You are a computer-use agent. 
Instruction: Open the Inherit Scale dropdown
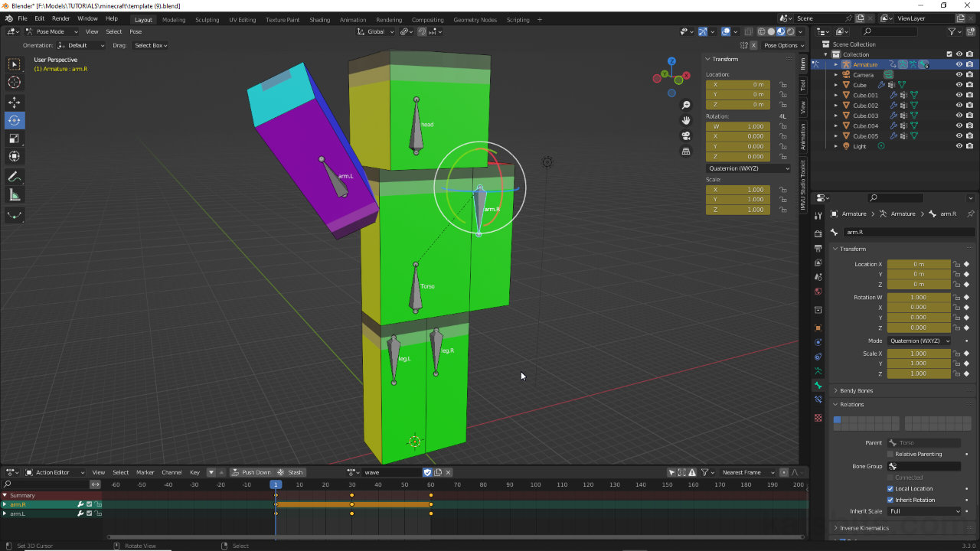[924, 511]
